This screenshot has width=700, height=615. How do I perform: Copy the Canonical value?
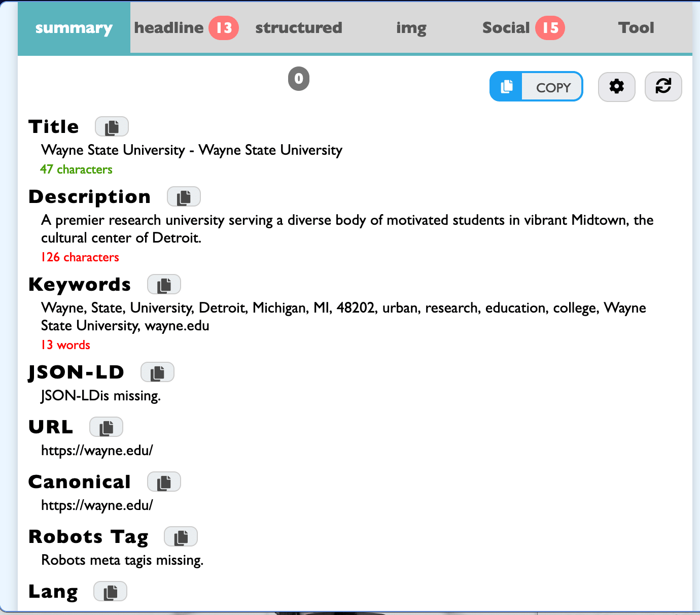click(164, 482)
